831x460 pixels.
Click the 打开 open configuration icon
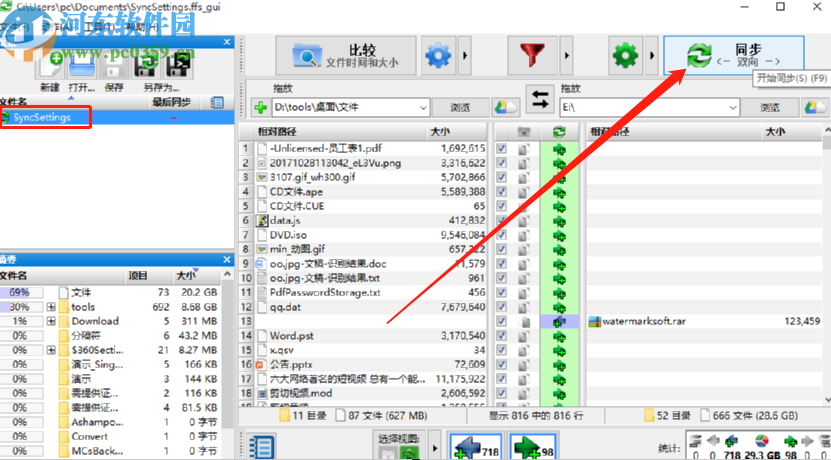tap(82, 66)
